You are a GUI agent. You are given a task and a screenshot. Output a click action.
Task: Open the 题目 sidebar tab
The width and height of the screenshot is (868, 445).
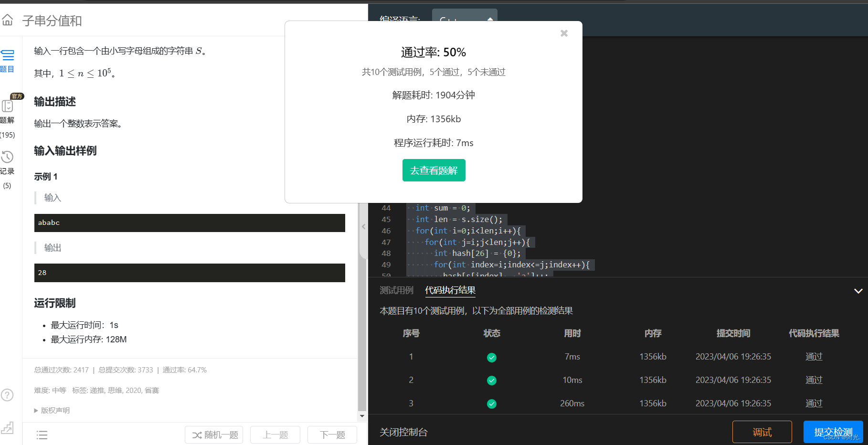[x=7, y=61]
